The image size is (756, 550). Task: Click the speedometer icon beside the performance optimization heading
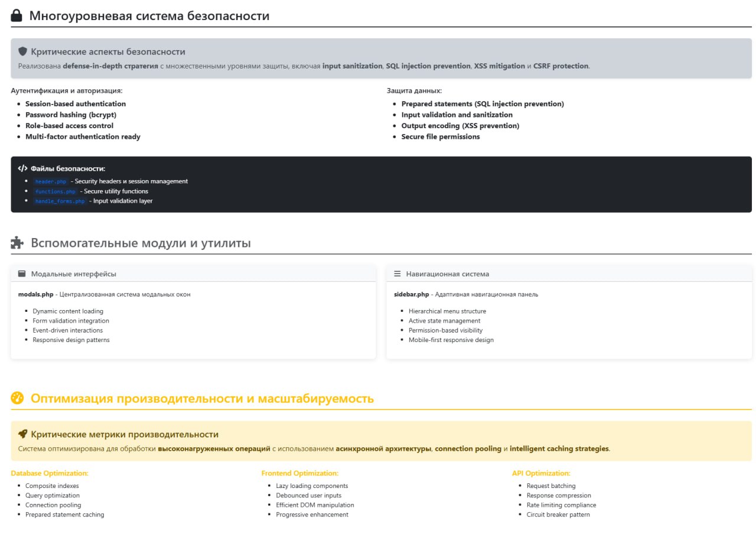pyautogui.click(x=17, y=398)
